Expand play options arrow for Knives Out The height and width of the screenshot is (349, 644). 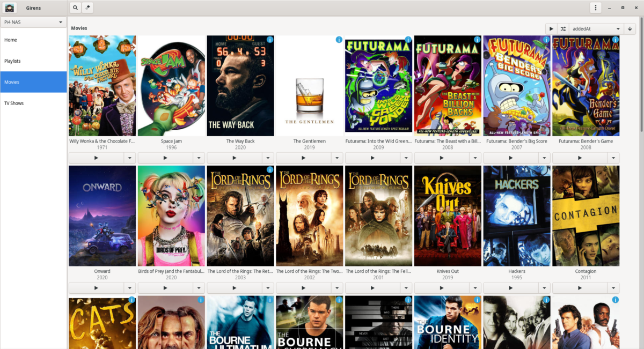click(x=475, y=288)
